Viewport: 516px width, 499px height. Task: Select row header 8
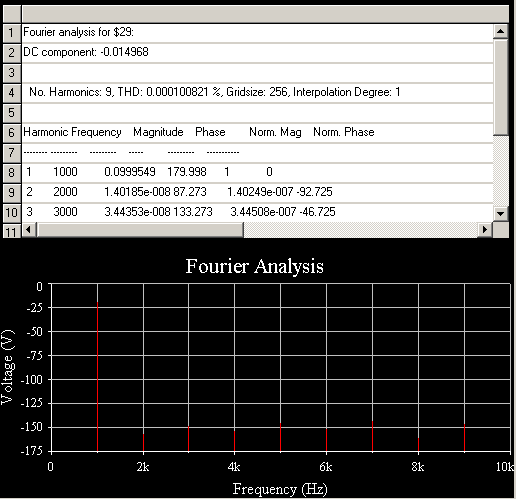[12, 173]
